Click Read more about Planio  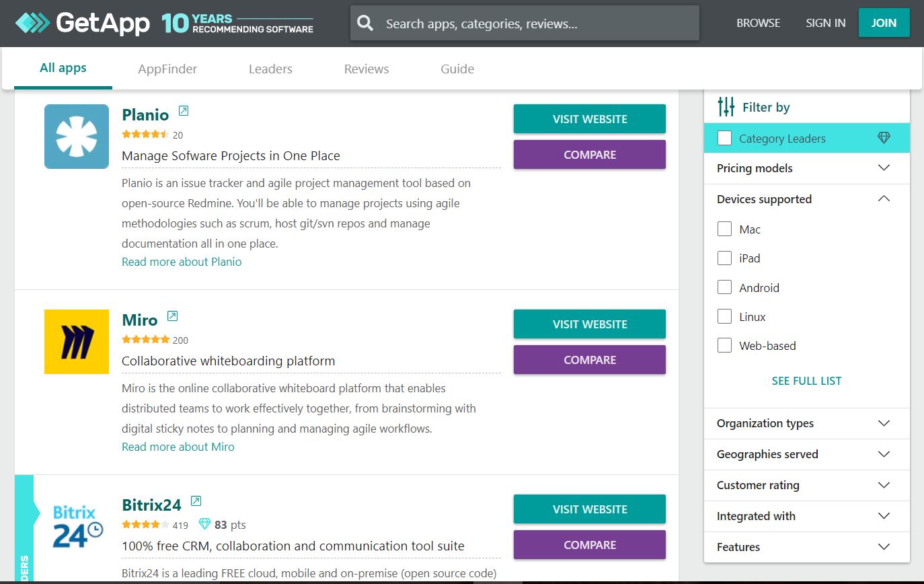click(182, 262)
